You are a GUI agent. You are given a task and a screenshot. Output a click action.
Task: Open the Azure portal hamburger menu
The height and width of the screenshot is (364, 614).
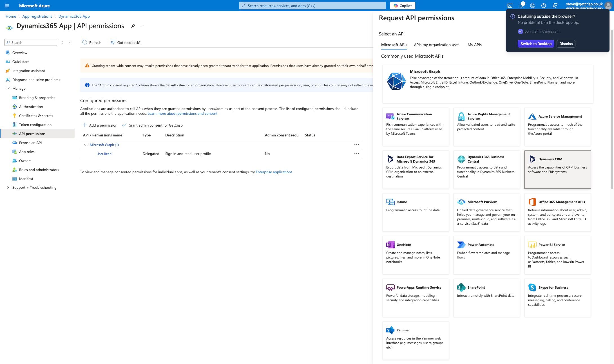pos(7,6)
